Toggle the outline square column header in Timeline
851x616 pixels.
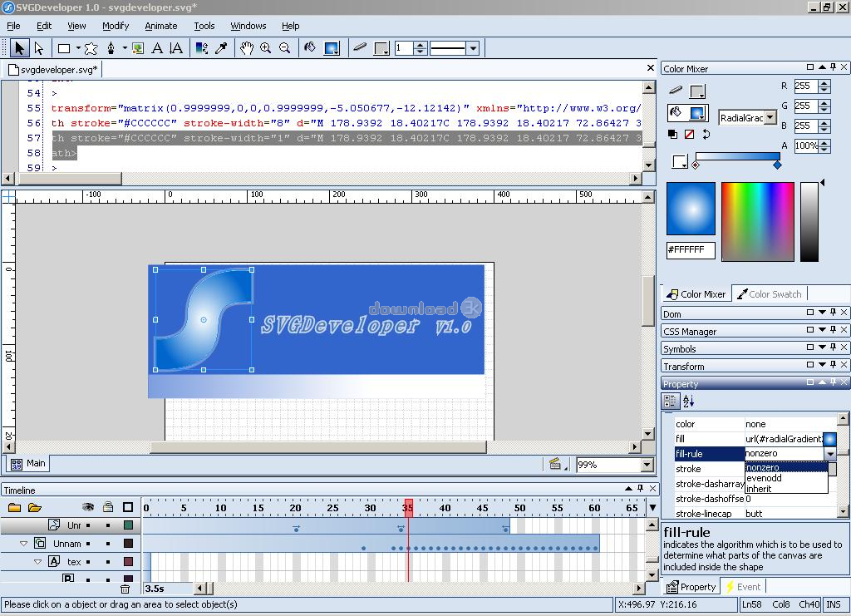tap(128, 507)
